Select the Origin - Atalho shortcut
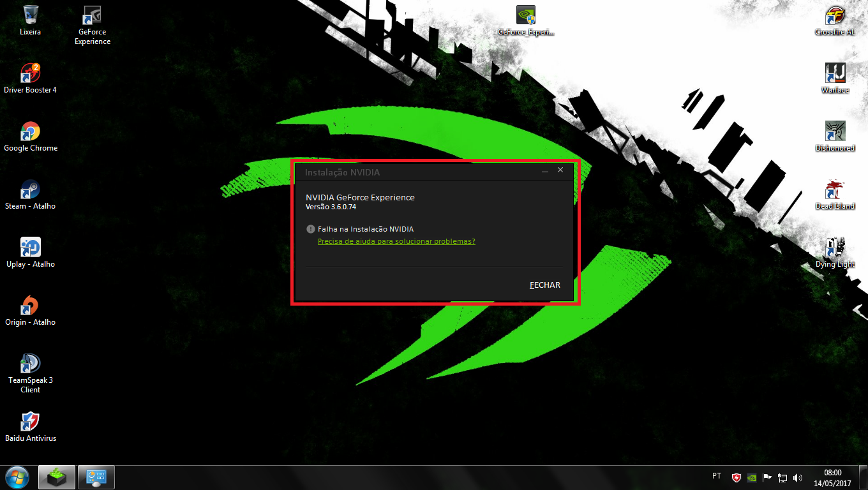868x490 pixels. (30, 311)
